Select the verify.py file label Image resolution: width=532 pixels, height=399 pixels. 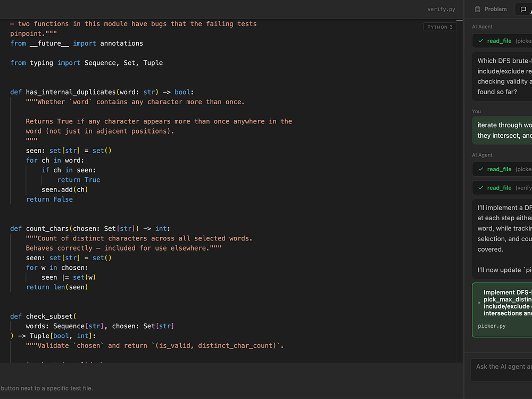point(441,9)
